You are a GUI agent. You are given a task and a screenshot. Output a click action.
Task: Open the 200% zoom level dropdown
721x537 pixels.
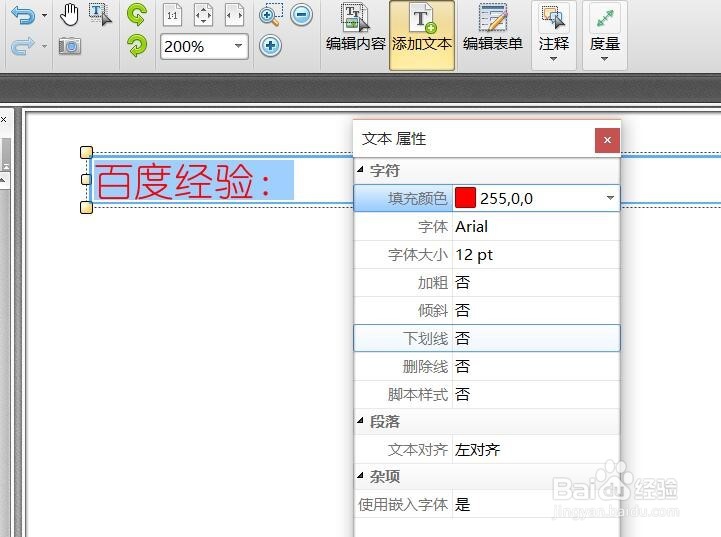[x=238, y=46]
